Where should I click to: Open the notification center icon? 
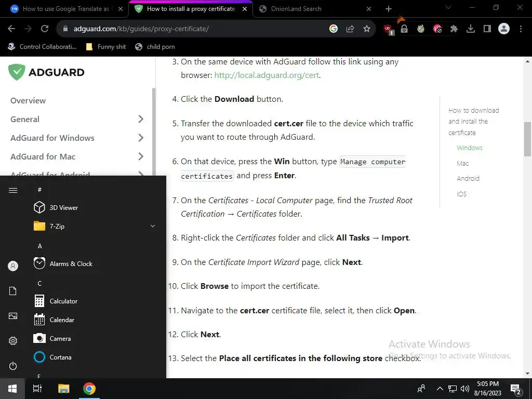point(516,389)
